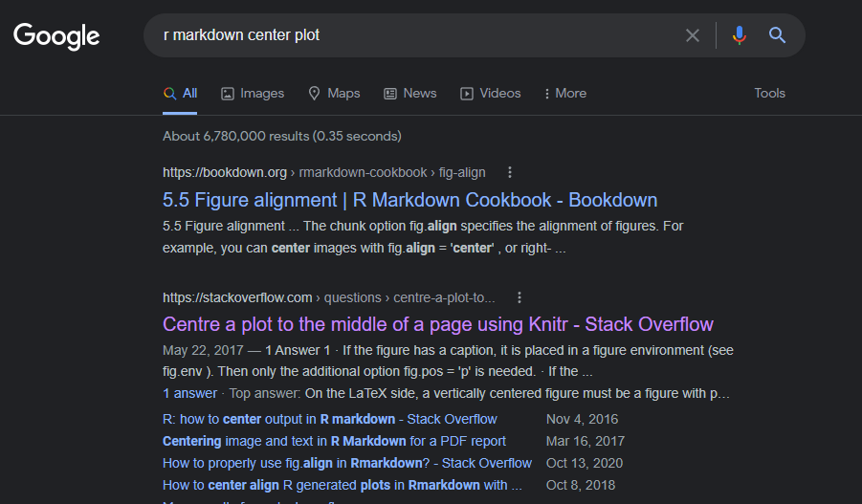862x504 pixels.
Task: Open 5.5 Figure alignment R Markdown Cookbook link
Action: 410,200
